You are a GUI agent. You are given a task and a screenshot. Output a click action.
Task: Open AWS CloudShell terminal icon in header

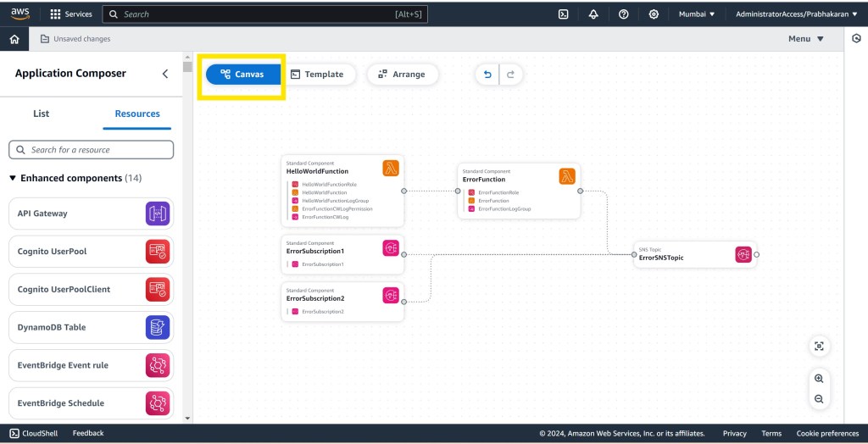564,14
